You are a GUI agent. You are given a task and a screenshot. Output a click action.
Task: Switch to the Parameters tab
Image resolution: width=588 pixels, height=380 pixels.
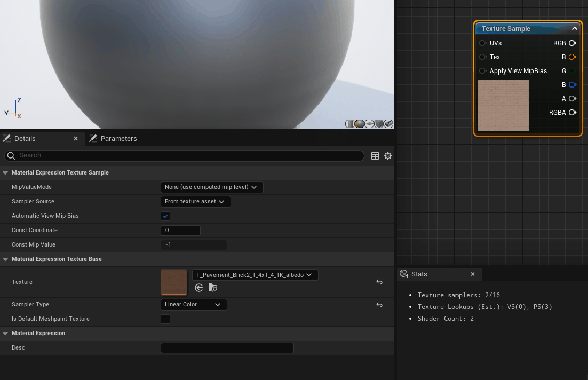tap(113, 138)
